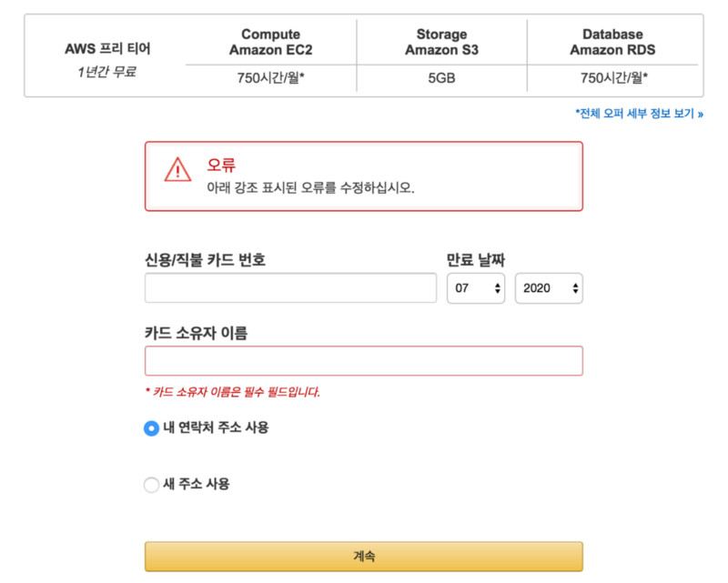The width and height of the screenshot is (728, 583).
Task: Click the 오류 error title text
Action: [221, 165]
